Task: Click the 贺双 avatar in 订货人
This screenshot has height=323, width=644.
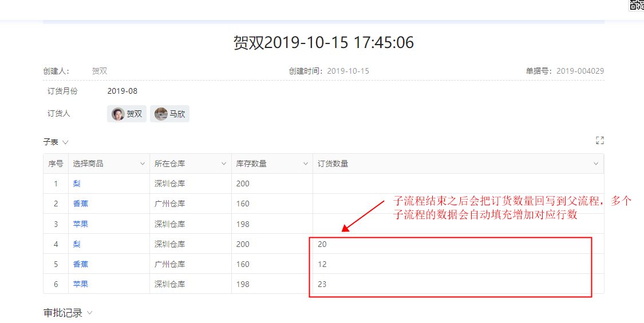Action: [x=118, y=114]
